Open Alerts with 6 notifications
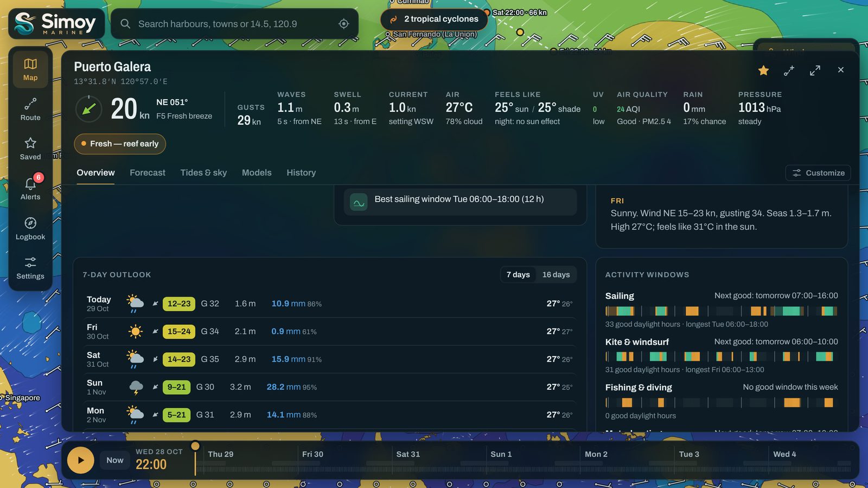Image resolution: width=868 pixels, height=488 pixels. [x=30, y=189]
